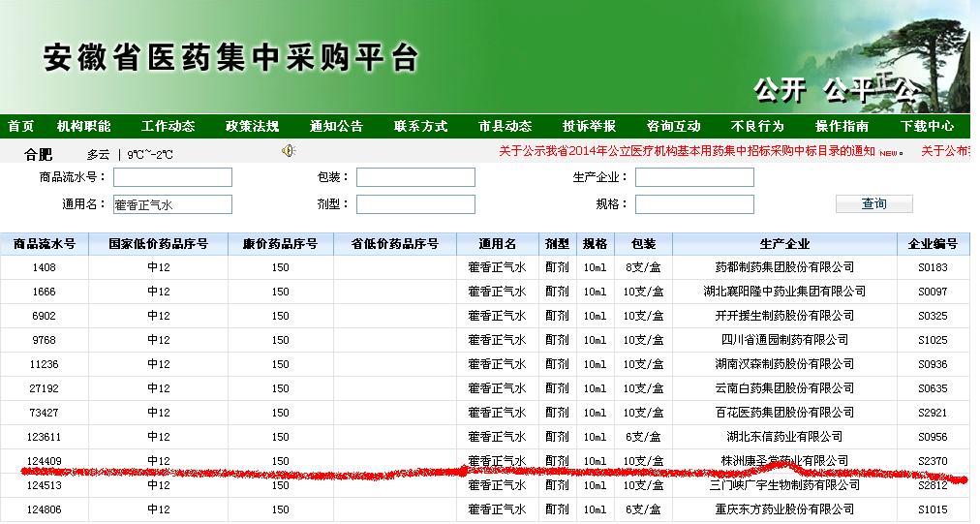Open 不良行为 menu item

(x=757, y=126)
